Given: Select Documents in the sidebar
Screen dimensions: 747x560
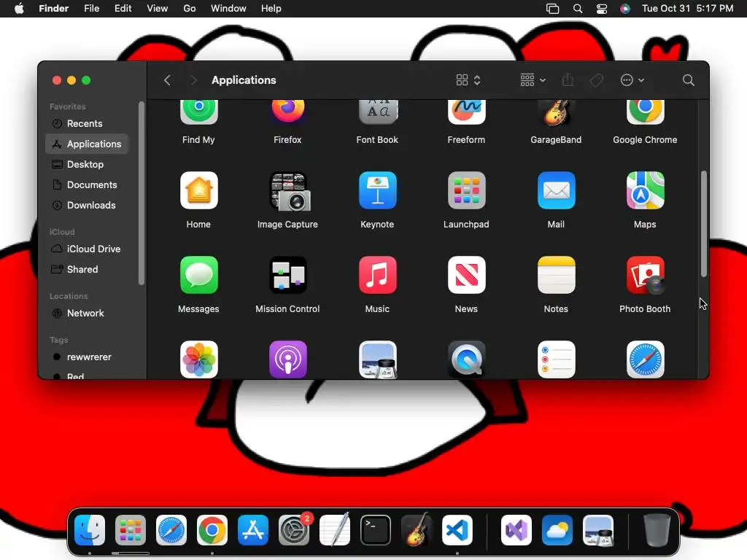Looking at the screenshot, I should (87, 184).
